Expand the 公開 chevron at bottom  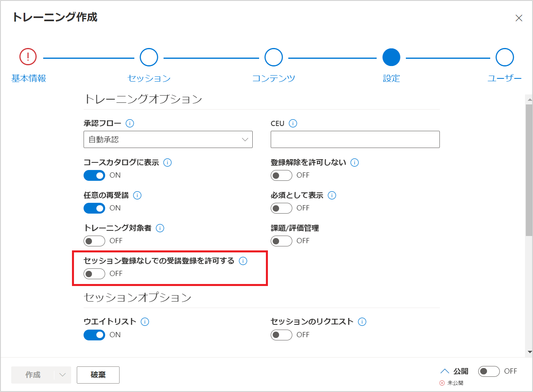[x=445, y=371]
